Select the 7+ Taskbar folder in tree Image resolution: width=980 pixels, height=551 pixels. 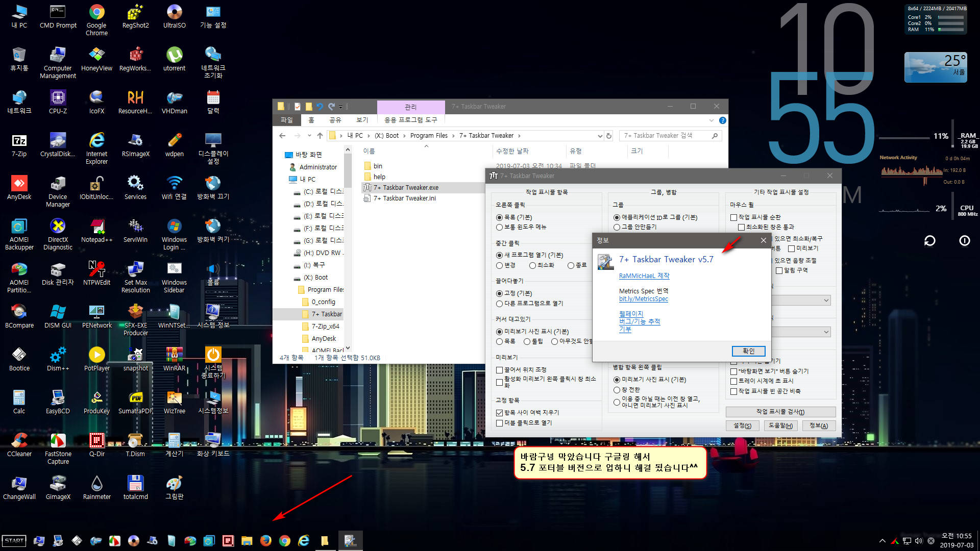[322, 314]
